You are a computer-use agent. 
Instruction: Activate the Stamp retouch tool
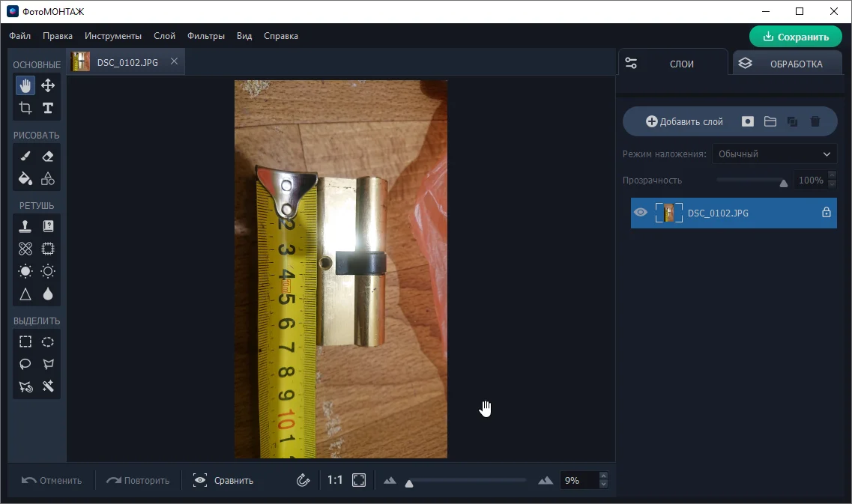point(25,226)
